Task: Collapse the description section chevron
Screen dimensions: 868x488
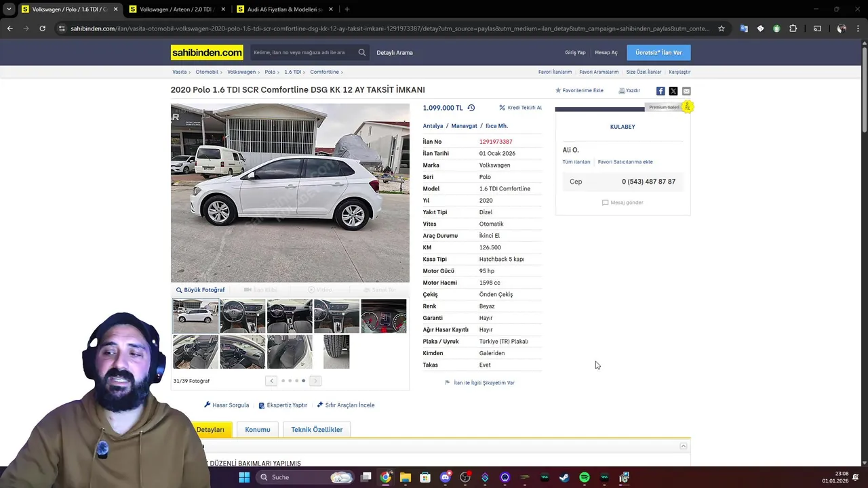Action: (684, 446)
